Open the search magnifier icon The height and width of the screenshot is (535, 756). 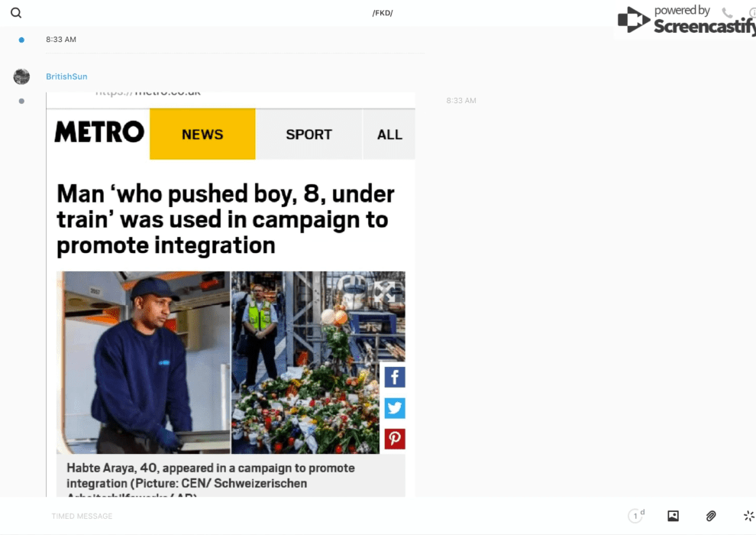tap(16, 13)
